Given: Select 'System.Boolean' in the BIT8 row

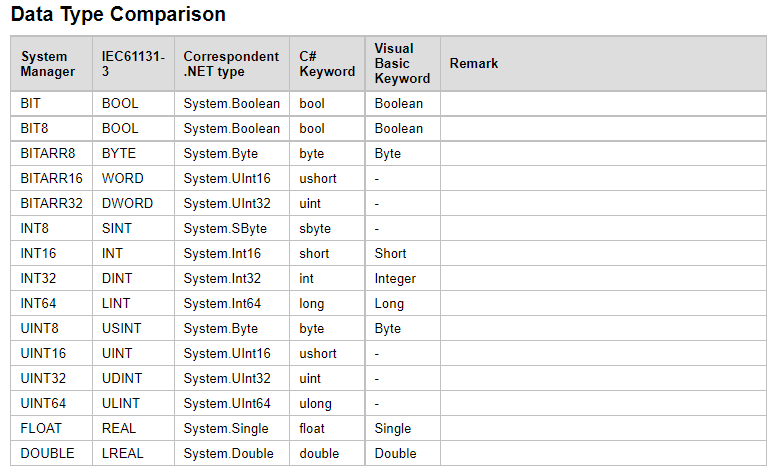Looking at the screenshot, I should click(x=232, y=128).
